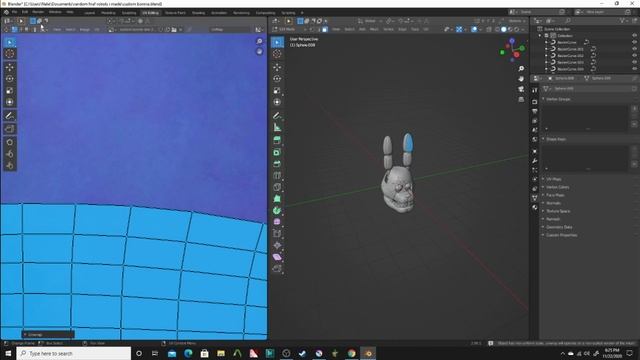
Task: Select the Loop Cut tool
Action: [x=277, y=176]
